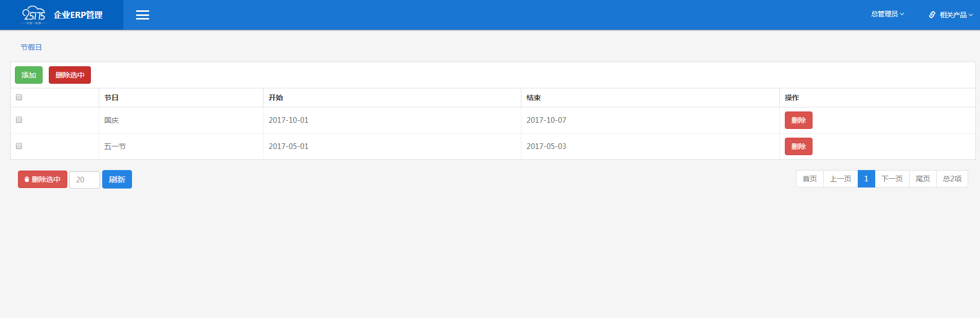Click the top red 删除选中 button
980x318 pixels.
[70, 75]
